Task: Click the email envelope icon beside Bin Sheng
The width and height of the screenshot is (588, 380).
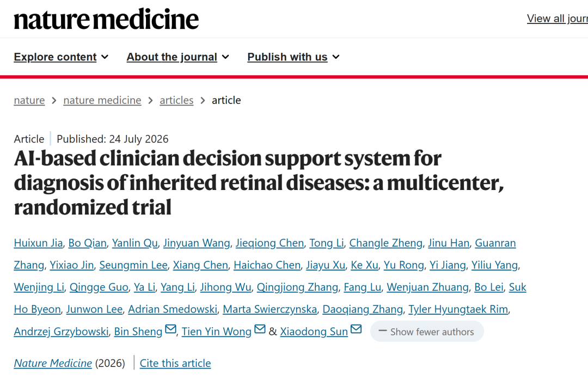Action: click(170, 329)
